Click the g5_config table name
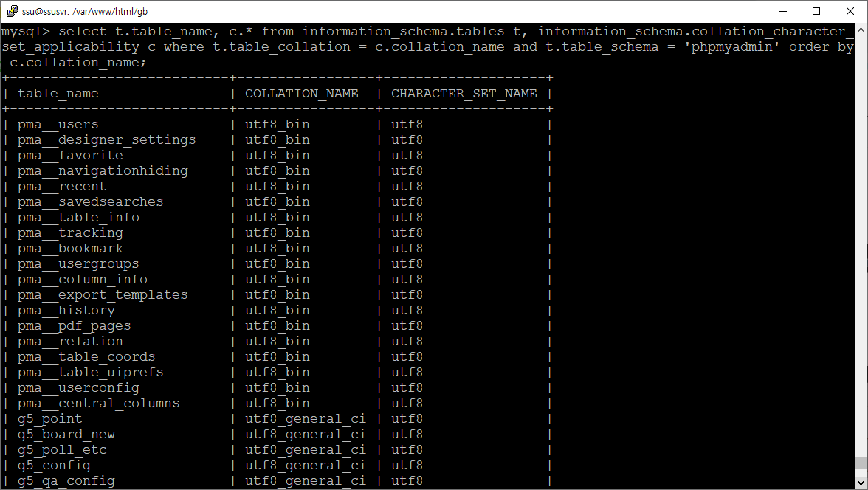868x490 pixels. [55, 466]
